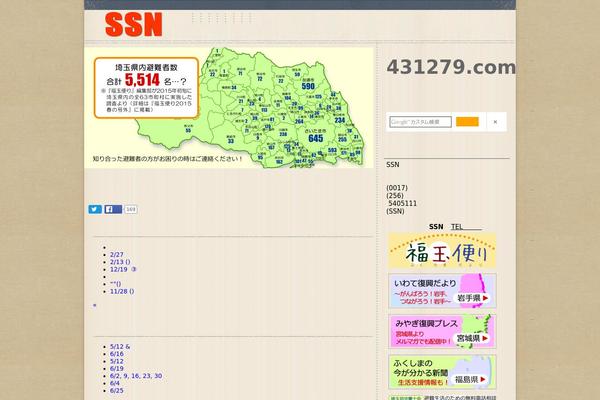Open the 6/25 event link
The image size is (600, 400).
[x=117, y=391]
